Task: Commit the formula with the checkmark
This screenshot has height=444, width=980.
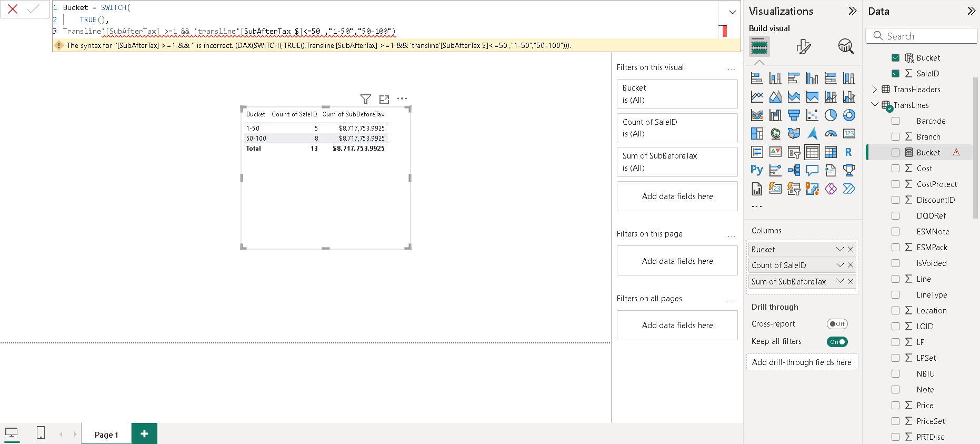Action: (x=33, y=9)
